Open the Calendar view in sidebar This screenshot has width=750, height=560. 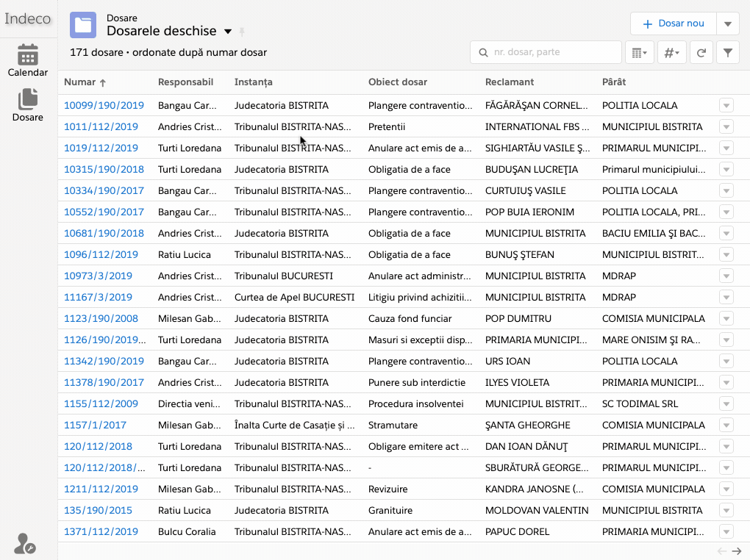(x=28, y=60)
